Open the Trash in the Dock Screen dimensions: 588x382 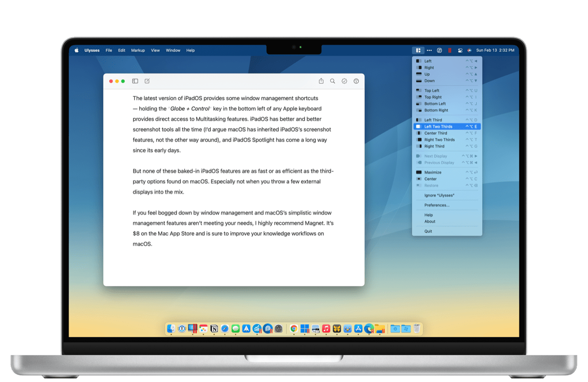(416, 329)
